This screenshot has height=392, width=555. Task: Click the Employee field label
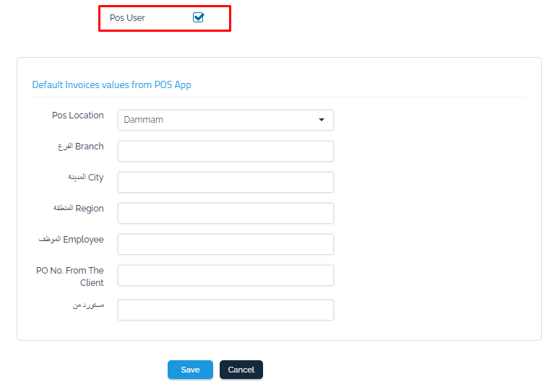point(72,240)
